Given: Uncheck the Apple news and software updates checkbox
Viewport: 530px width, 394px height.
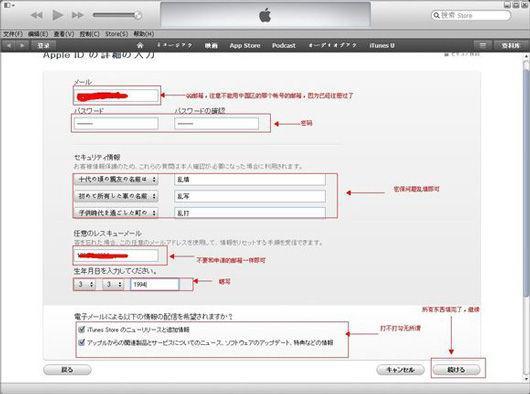Looking at the screenshot, I should click(81, 342).
